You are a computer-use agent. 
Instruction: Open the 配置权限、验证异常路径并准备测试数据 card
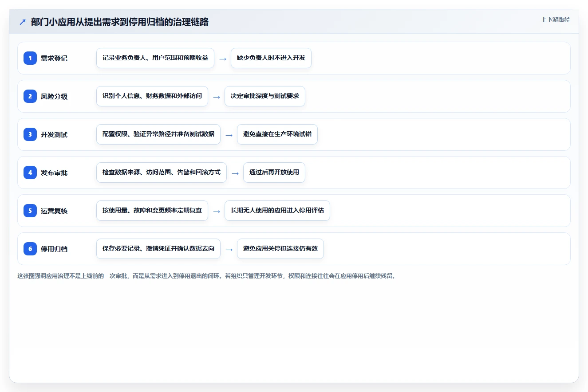[x=158, y=134]
